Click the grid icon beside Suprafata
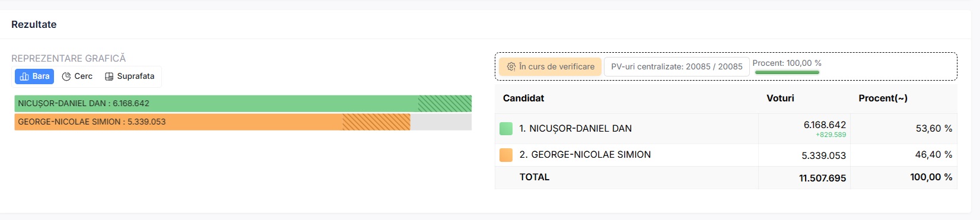The height and width of the screenshot is (220, 980). tap(109, 76)
